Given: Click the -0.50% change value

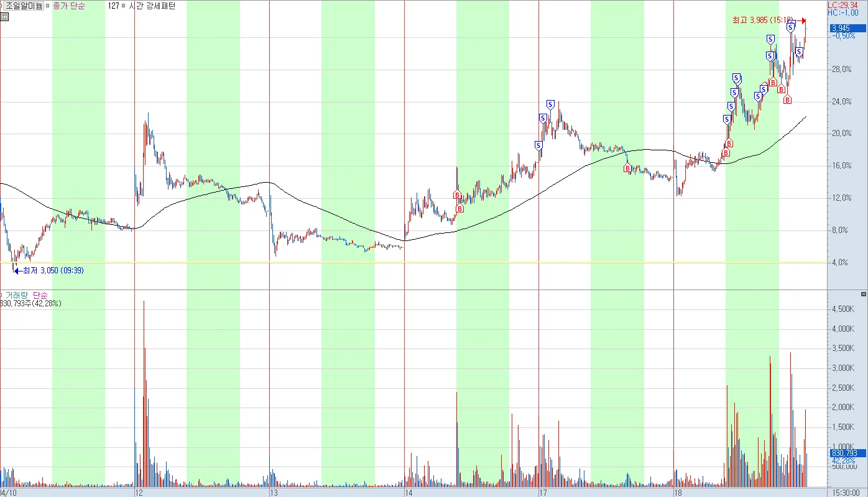Looking at the screenshot, I should 843,35.
